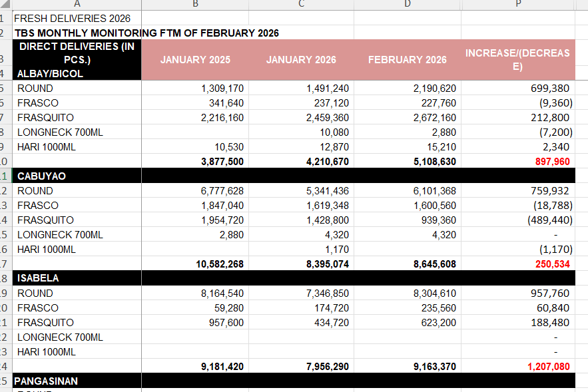Viewport: 588px width, 392px height.
Task: Select red total 1,207,080
Action: click(x=518, y=366)
